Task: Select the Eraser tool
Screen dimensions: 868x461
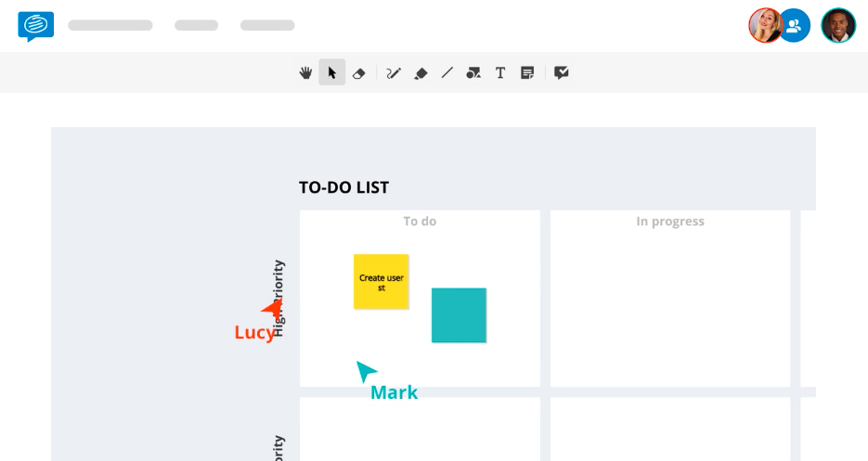Action: pyautogui.click(x=358, y=73)
